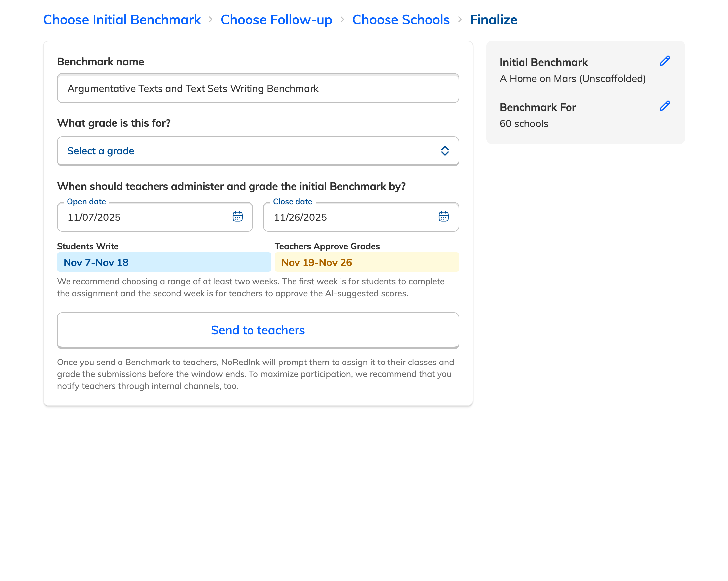Click breadcrumb chevron after Choose Follow-up
Screen dimensions: 728x581
[342, 20]
